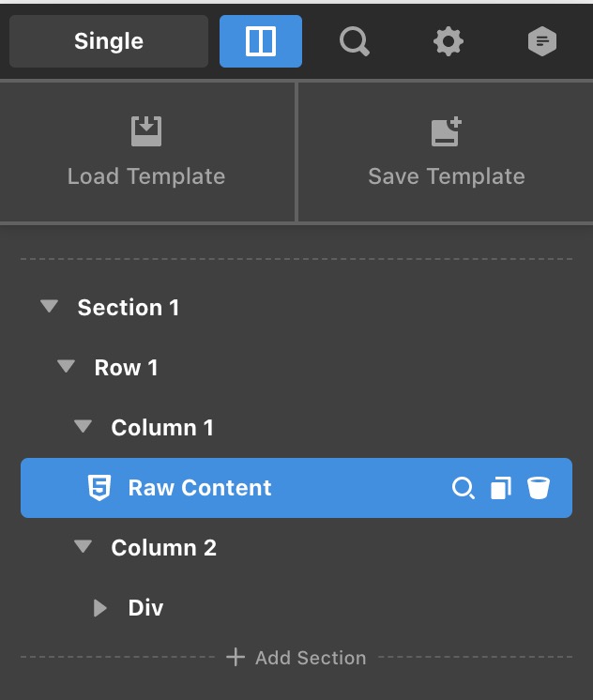Screen dimensions: 593x700
Task: Collapse the Section 1 tree arrow
Action: point(49,306)
